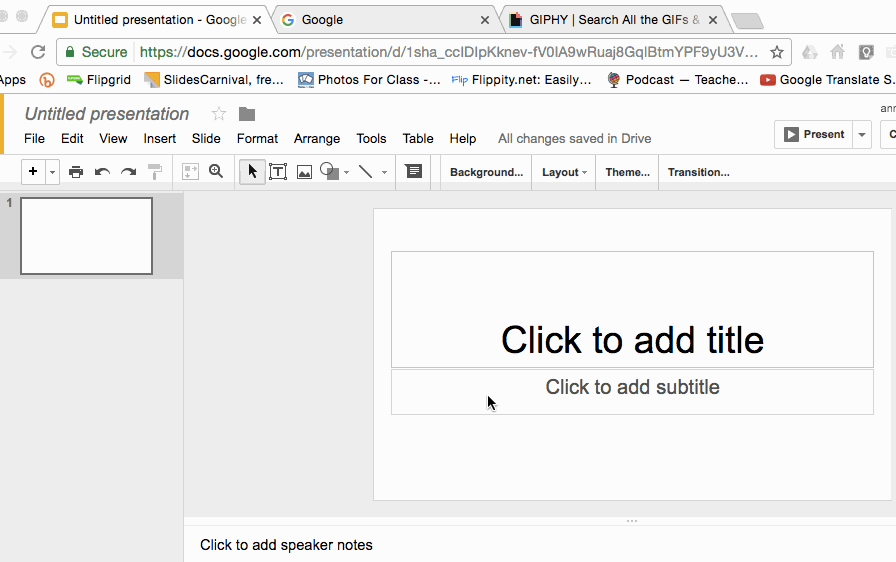Click the Redo arrow icon
The height and width of the screenshot is (562, 896).
click(128, 172)
